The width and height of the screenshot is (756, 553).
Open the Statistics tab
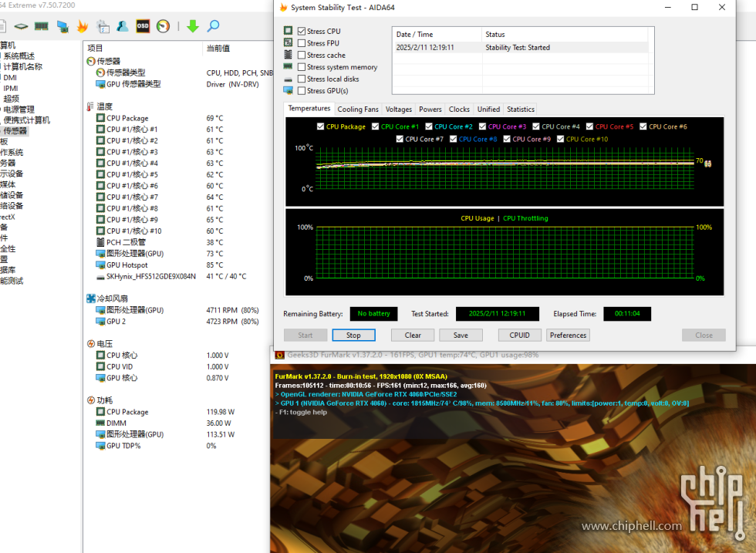(x=521, y=110)
